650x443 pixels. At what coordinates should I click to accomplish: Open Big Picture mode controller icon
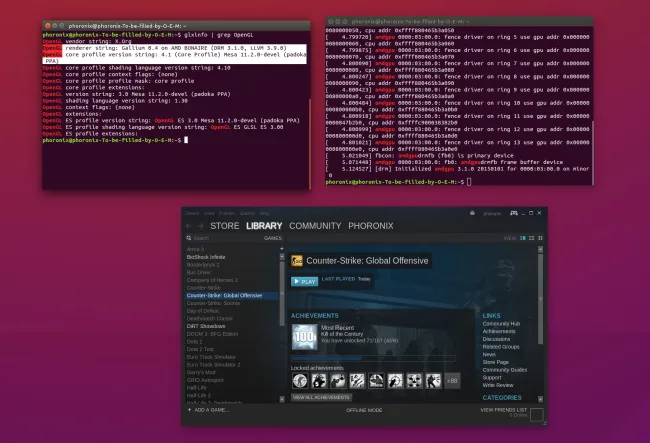point(514,213)
